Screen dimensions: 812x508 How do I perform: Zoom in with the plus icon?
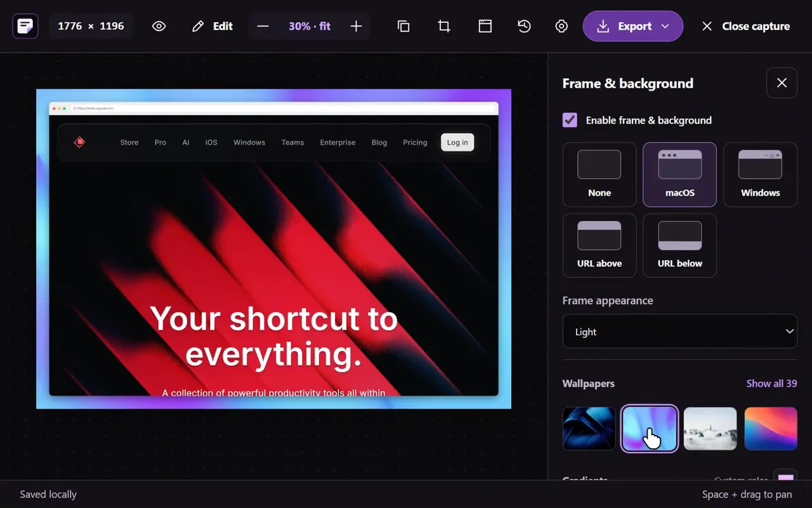[357, 26]
